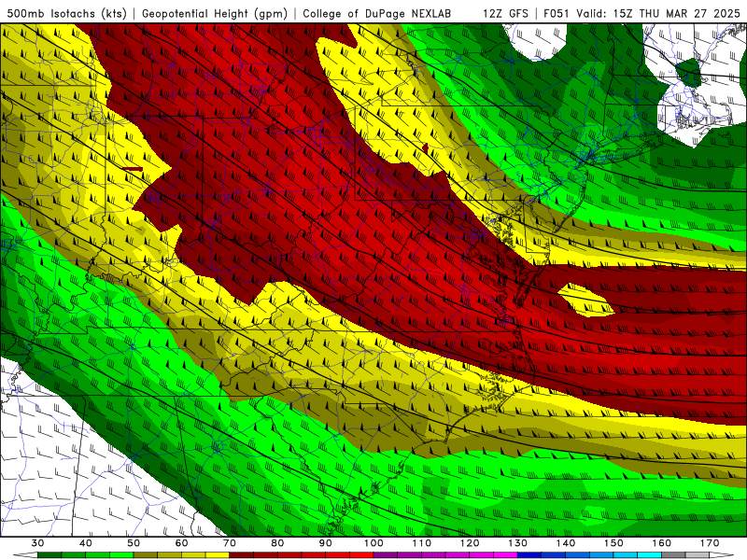The image size is (747, 560).
Task: Click the legend value "30"
Action: pos(37,543)
